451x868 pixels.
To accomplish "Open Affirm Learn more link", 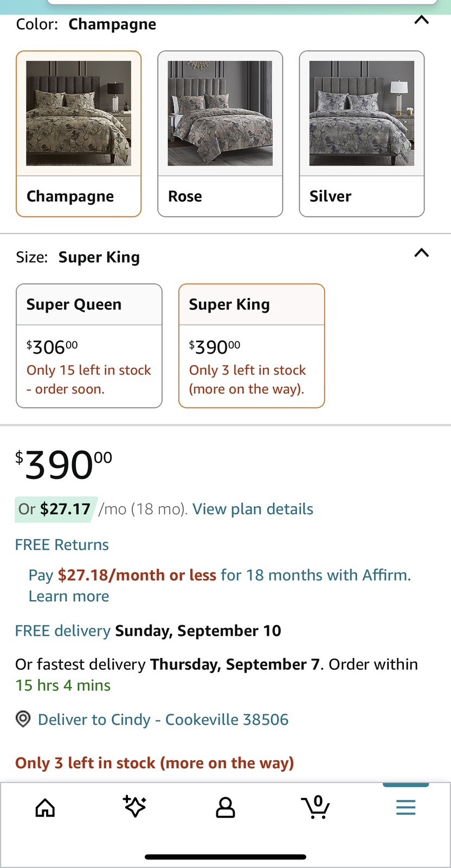I will 69,596.
